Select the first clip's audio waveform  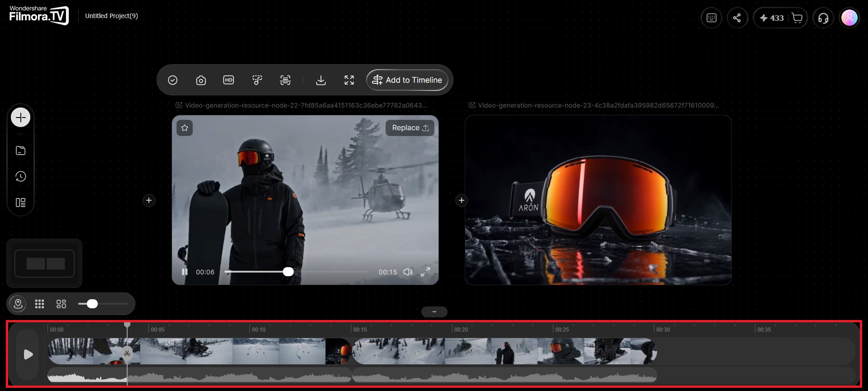pos(200,375)
